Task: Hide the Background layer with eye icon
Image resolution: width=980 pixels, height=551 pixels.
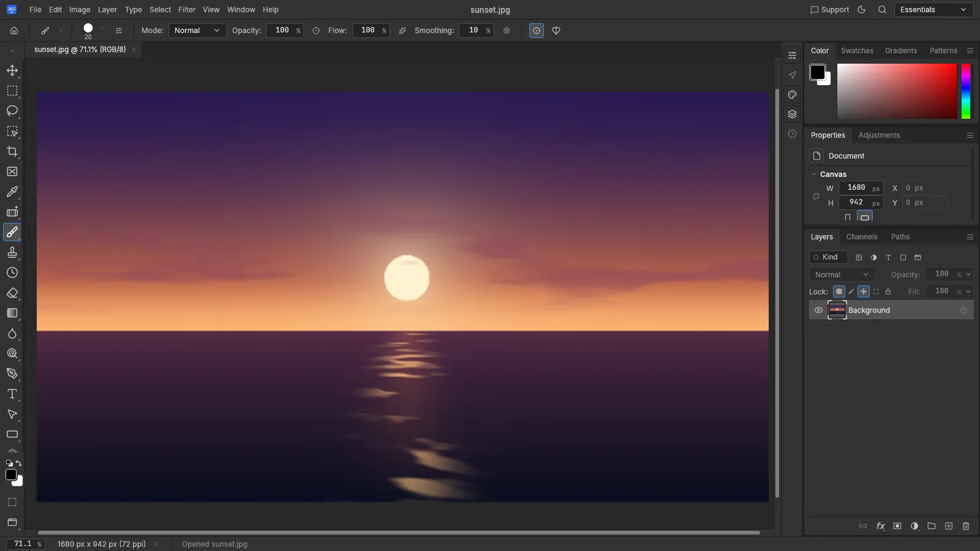Action: pyautogui.click(x=818, y=310)
